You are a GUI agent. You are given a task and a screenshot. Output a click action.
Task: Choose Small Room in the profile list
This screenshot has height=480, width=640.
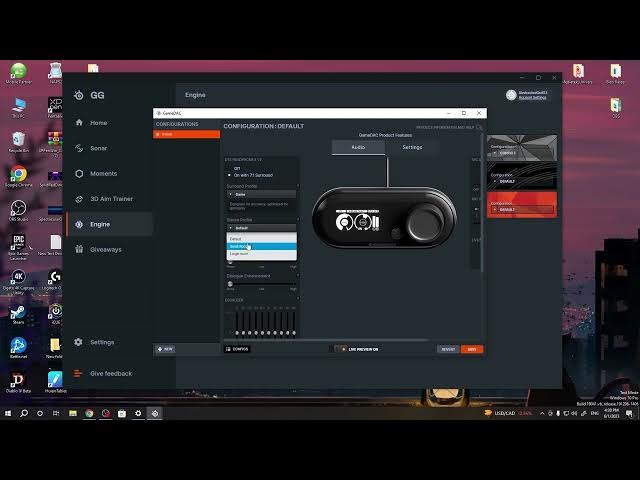pyautogui.click(x=262, y=246)
